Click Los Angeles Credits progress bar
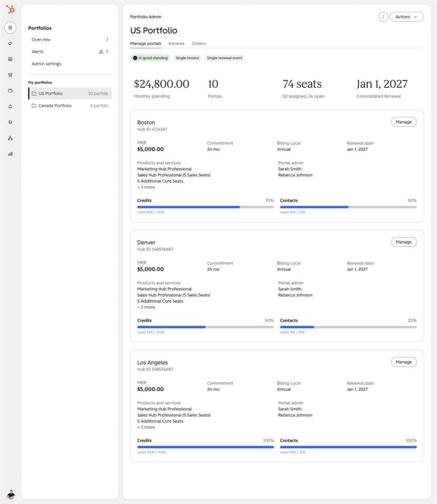The image size is (437, 504). (x=206, y=447)
